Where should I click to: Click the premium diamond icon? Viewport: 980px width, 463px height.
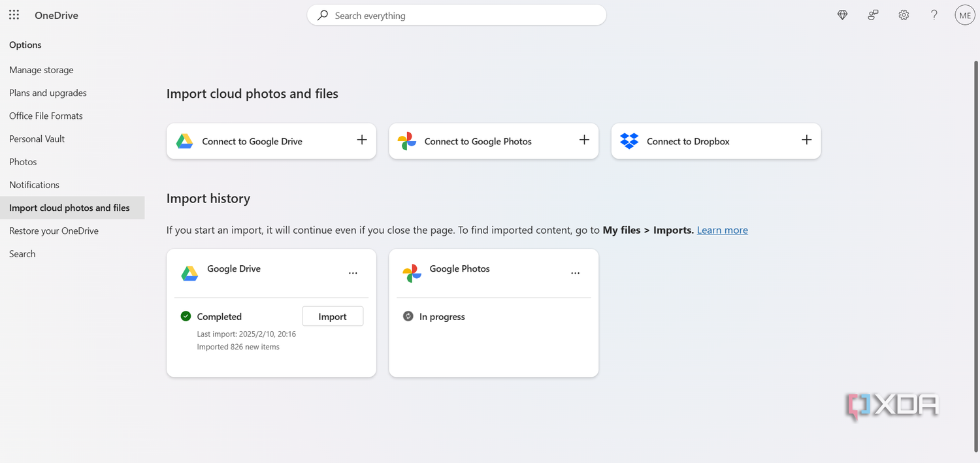842,15
